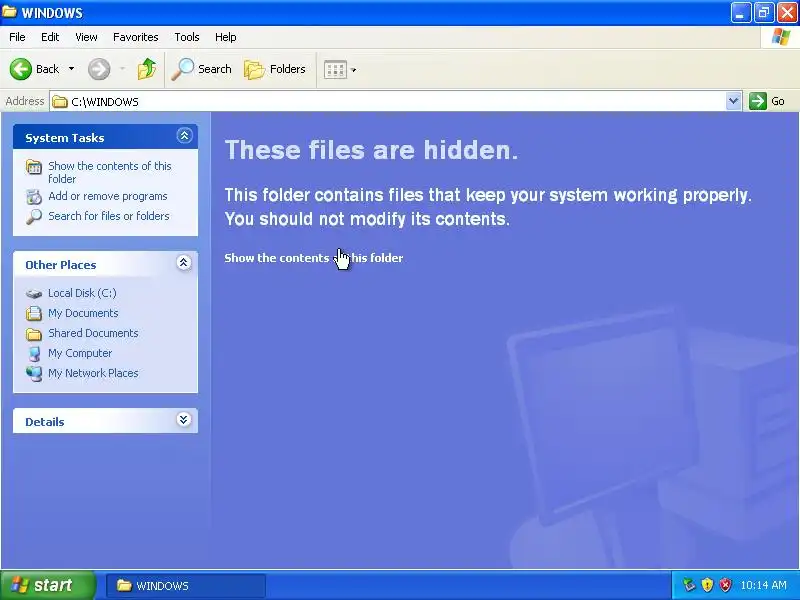
Task: Toggle the Folders pane in toolbar
Action: tap(274, 69)
